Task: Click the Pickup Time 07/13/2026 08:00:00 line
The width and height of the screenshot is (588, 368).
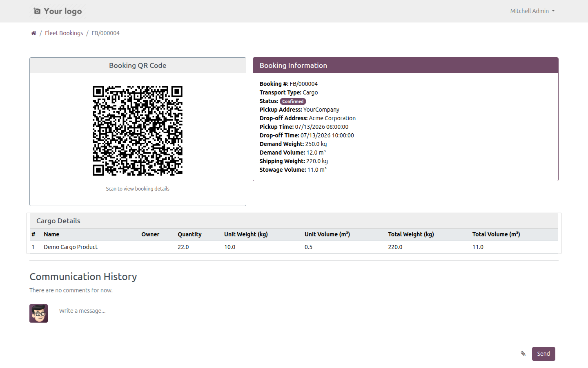Action: click(304, 127)
